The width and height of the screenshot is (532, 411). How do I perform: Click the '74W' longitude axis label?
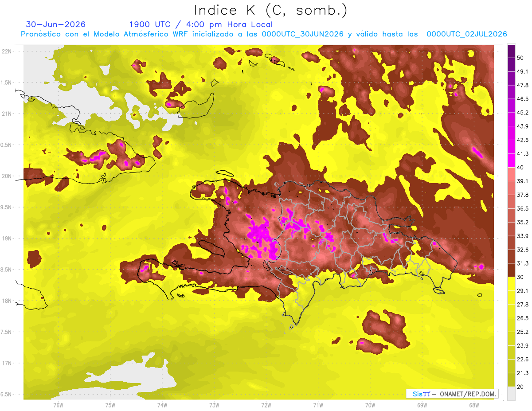[162, 405]
